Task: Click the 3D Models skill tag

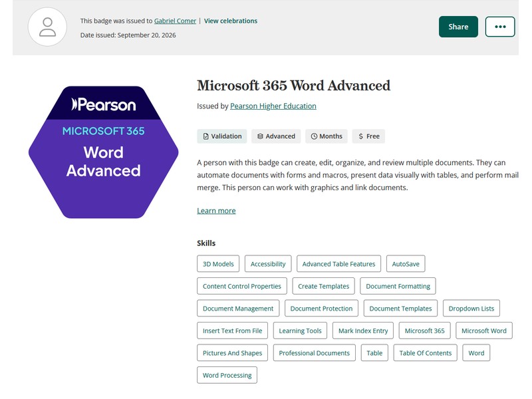Action: [218, 263]
